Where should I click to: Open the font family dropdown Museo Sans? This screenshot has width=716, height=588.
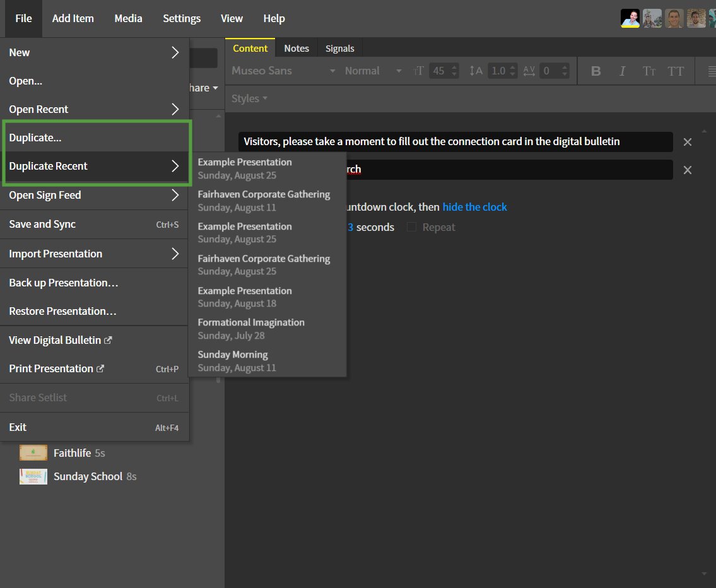[x=283, y=71]
